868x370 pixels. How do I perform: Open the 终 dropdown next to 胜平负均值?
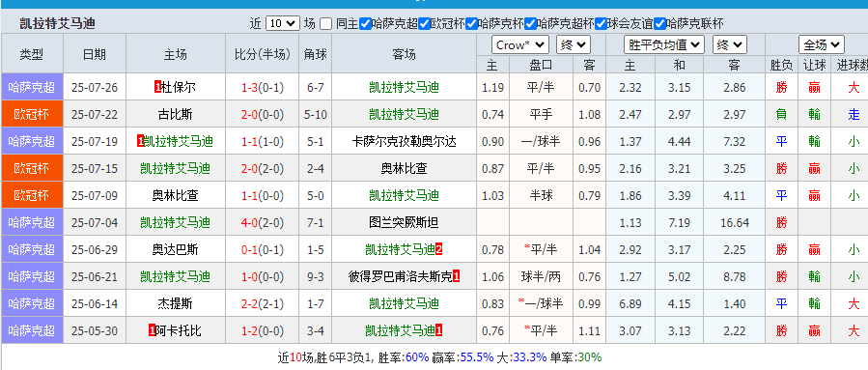tap(730, 44)
